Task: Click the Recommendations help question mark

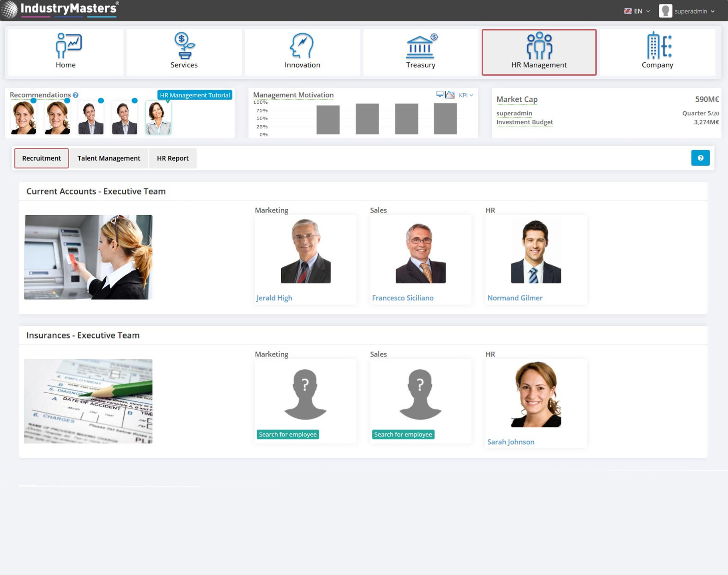Action: click(76, 95)
